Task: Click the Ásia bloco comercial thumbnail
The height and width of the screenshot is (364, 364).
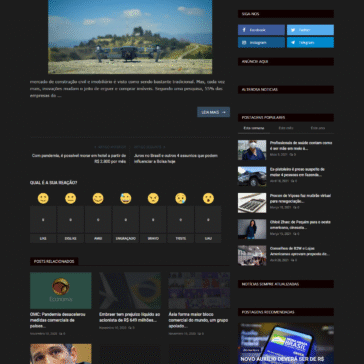Action: (199, 291)
